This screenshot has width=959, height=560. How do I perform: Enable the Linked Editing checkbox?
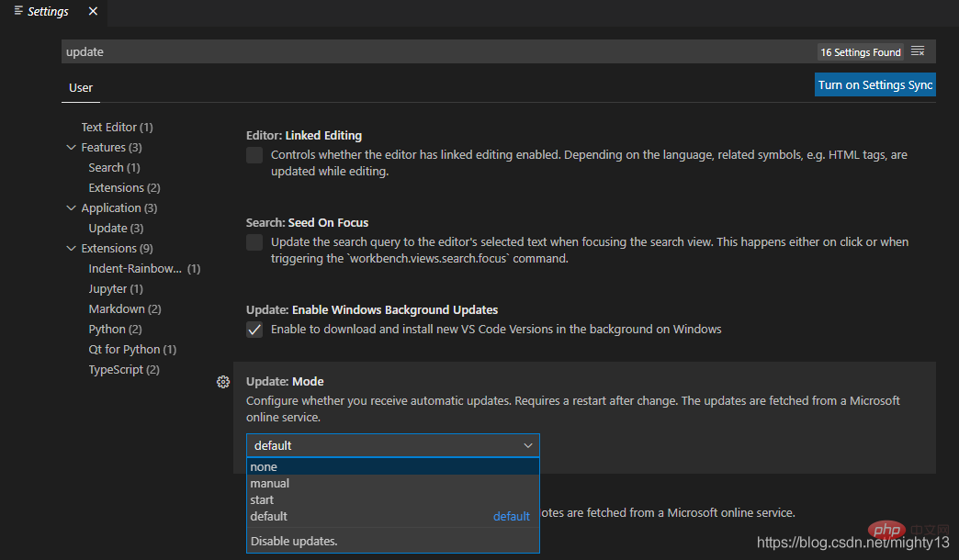click(254, 155)
